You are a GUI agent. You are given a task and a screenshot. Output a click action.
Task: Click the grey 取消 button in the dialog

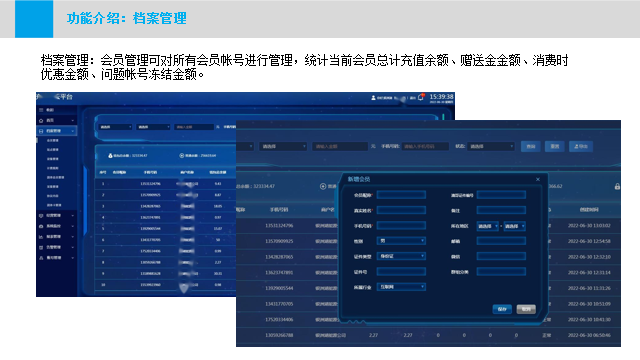click(x=526, y=309)
